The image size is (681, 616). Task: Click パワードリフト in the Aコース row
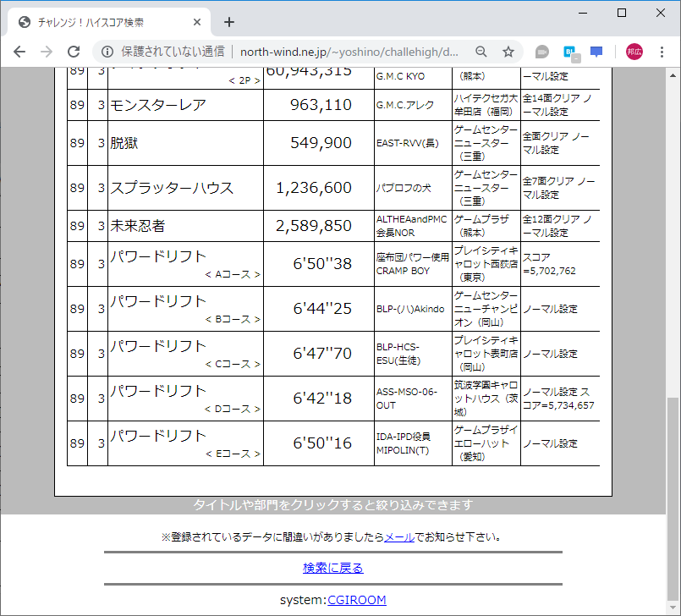[x=158, y=256]
